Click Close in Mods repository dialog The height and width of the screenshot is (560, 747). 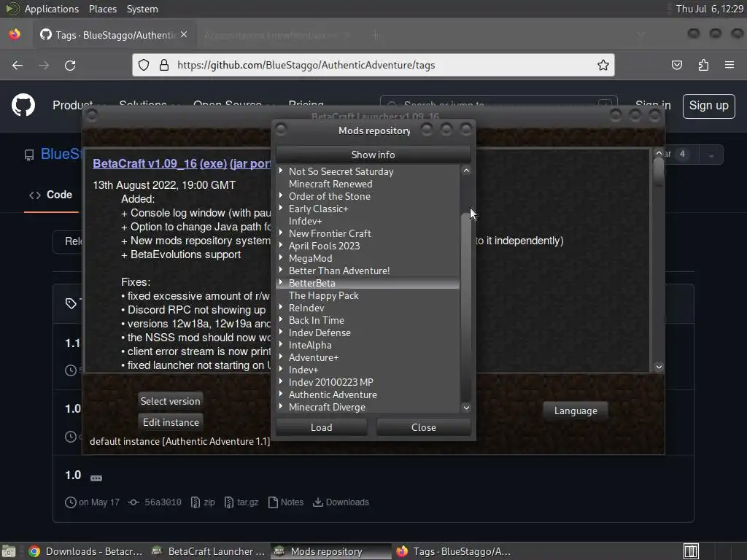[x=424, y=427]
